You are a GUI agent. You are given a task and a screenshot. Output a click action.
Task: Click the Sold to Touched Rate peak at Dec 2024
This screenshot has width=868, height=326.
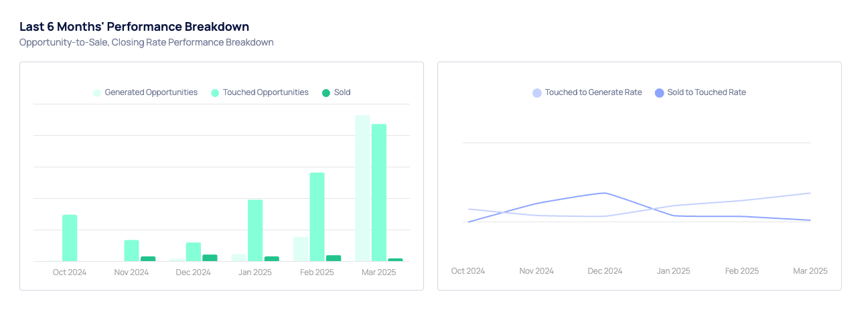tap(605, 193)
